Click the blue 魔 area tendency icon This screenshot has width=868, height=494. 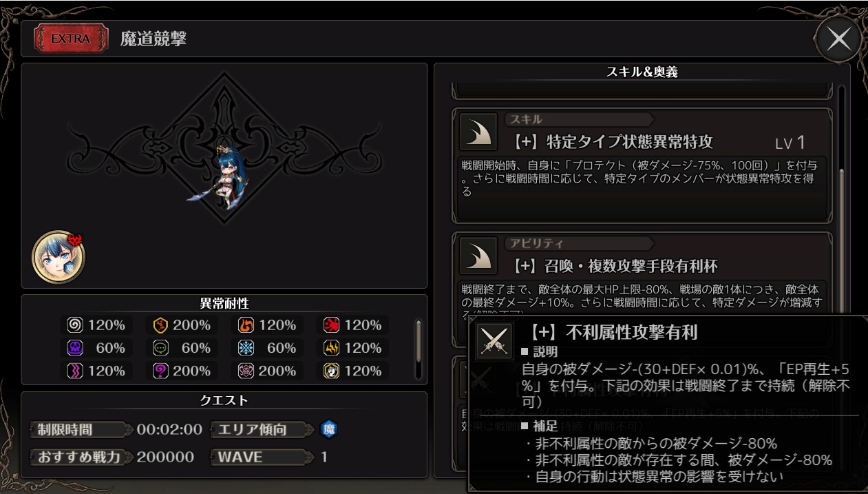click(x=328, y=430)
